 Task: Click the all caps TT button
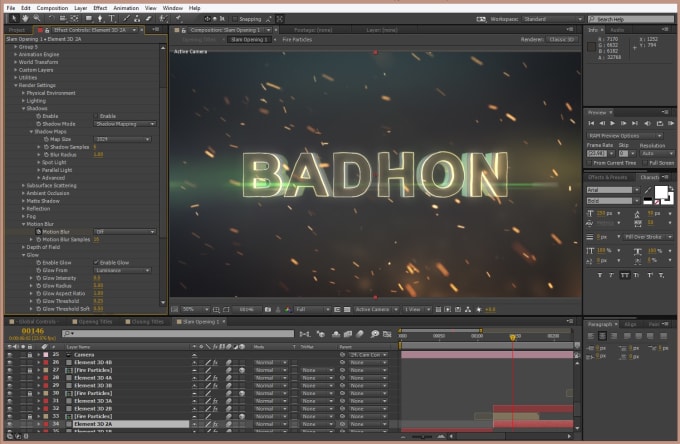pyautogui.click(x=624, y=275)
